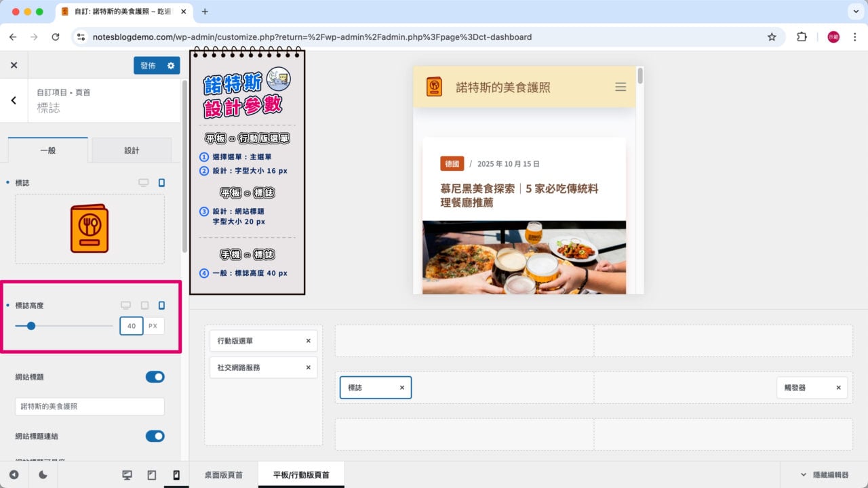Toggle the 網站標題 switch
Viewport: 868px width, 488px height.
tap(155, 377)
